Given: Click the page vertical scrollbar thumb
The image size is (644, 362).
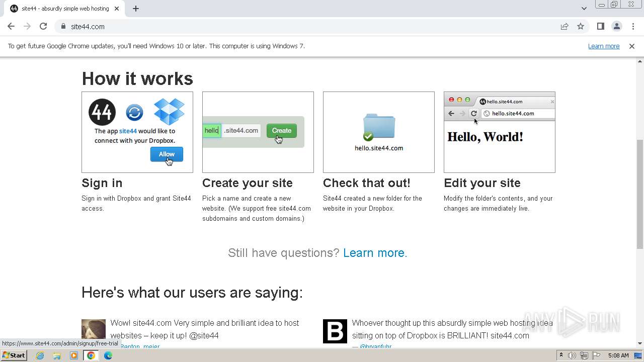Looking at the screenshot, I should click(x=640, y=194).
